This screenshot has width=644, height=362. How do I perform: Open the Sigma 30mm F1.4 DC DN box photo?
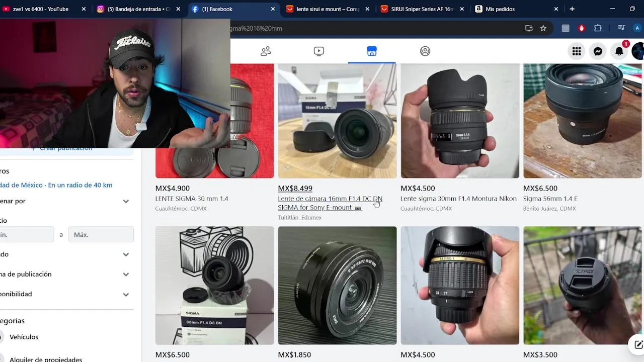[x=215, y=286]
